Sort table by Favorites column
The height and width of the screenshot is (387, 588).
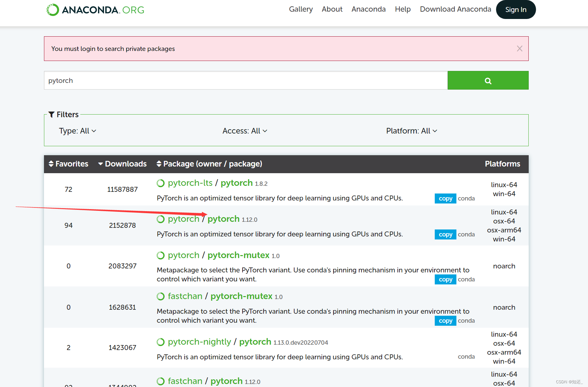tap(68, 164)
